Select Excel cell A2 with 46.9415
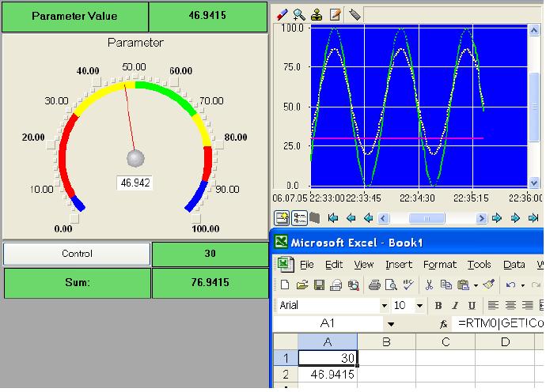 (x=328, y=375)
